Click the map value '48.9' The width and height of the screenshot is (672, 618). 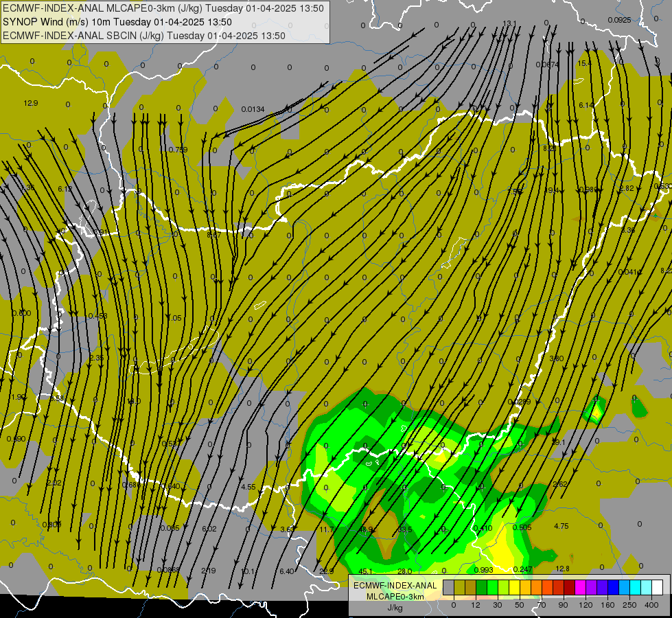pyautogui.click(x=366, y=529)
